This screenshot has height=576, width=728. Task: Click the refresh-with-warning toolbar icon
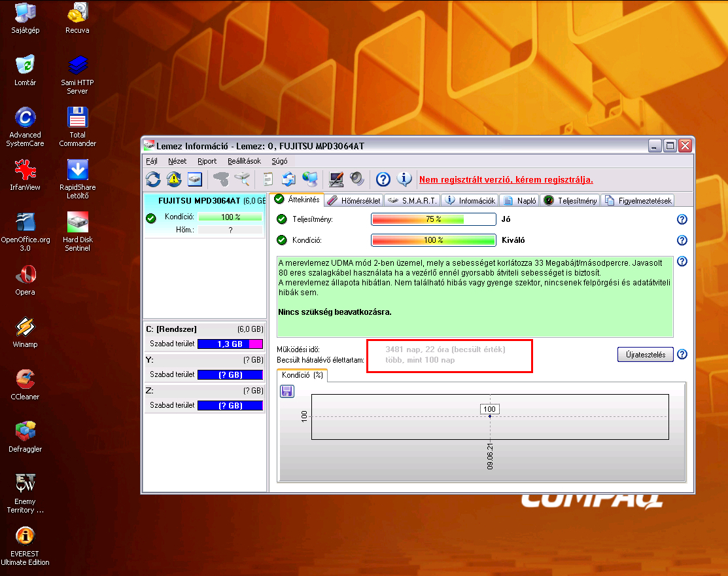(x=174, y=179)
